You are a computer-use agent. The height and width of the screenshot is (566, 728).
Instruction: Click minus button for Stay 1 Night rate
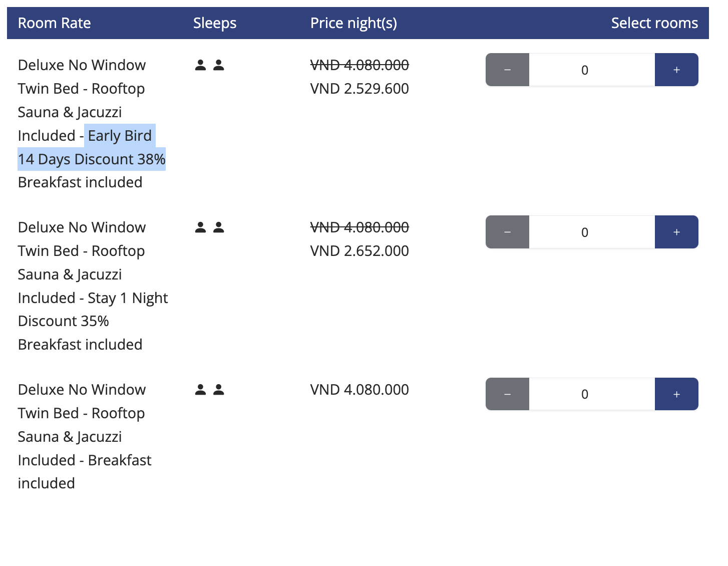[x=507, y=232]
